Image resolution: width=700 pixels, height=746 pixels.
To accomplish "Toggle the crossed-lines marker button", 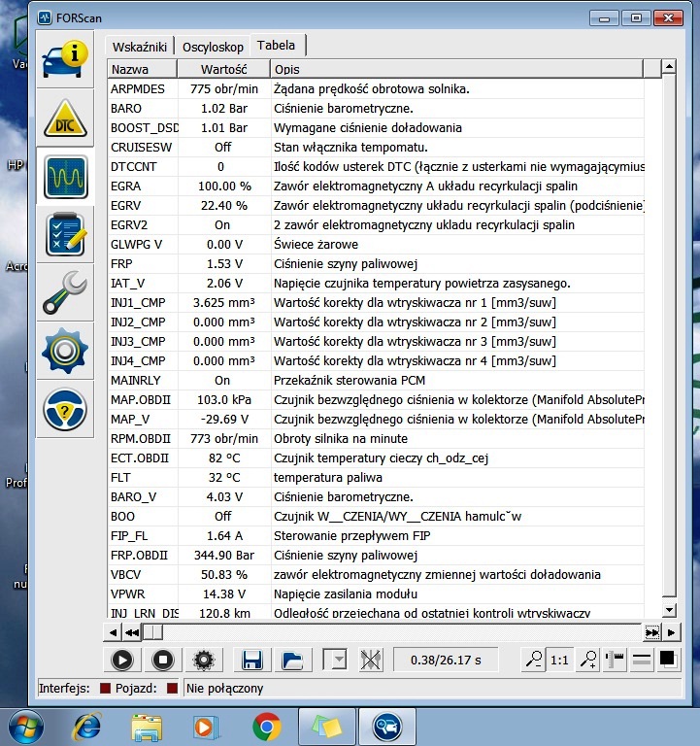I will (369, 660).
